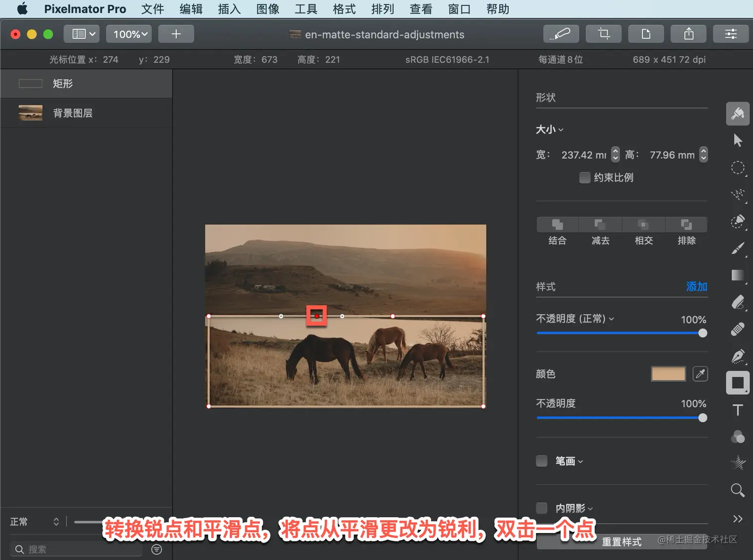Expand the 笔画 options chevron
This screenshot has width=753, height=560.
coord(580,461)
